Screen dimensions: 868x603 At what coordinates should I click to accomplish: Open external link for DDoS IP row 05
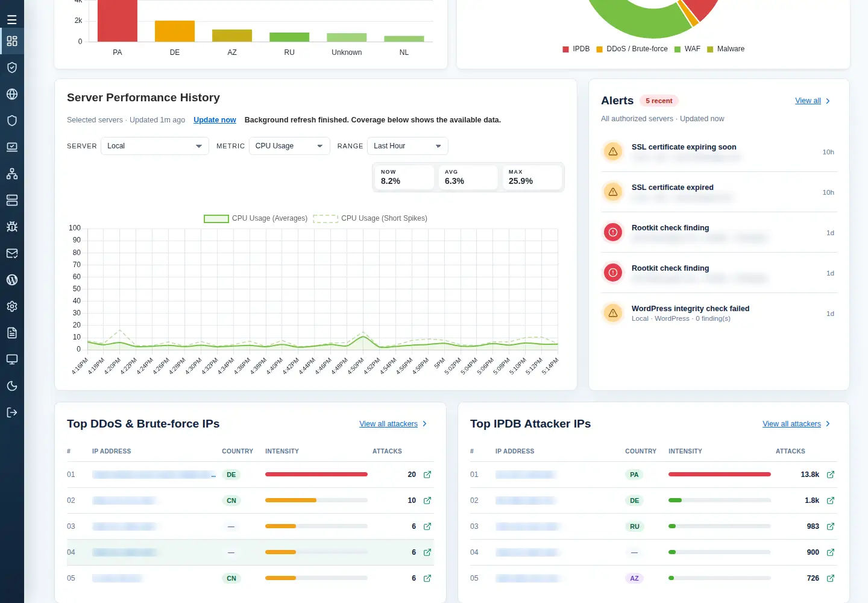point(427,578)
